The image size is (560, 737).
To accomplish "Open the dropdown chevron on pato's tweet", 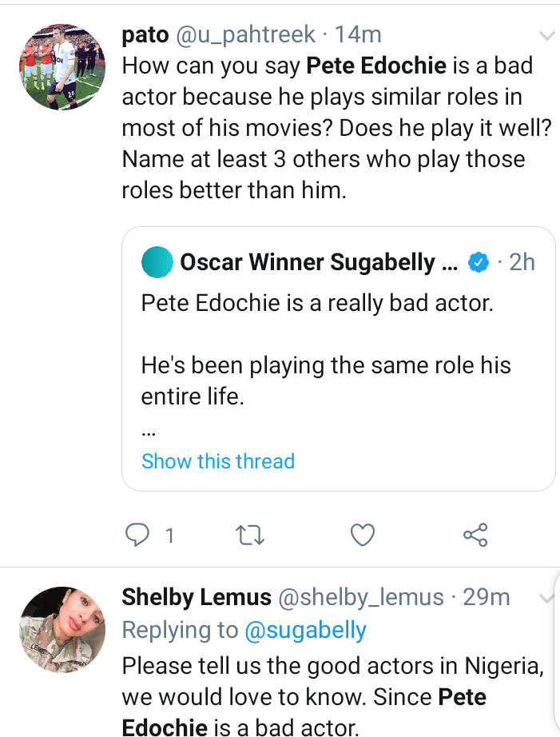I will click(546, 36).
